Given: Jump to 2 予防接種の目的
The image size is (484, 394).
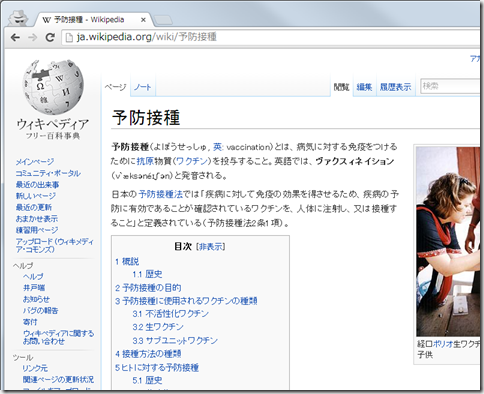Looking at the screenshot, I should pyautogui.click(x=148, y=288).
